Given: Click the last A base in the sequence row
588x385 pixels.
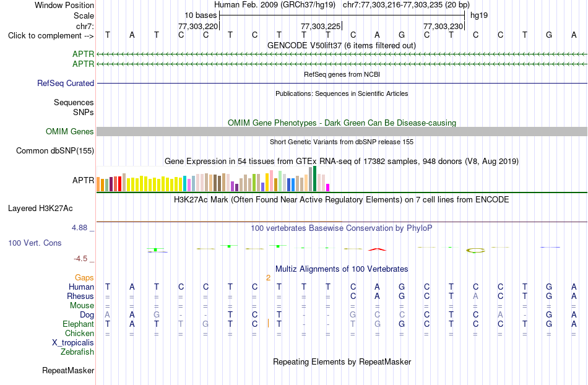Looking at the screenshot, I should pyautogui.click(x=574, y=35).
